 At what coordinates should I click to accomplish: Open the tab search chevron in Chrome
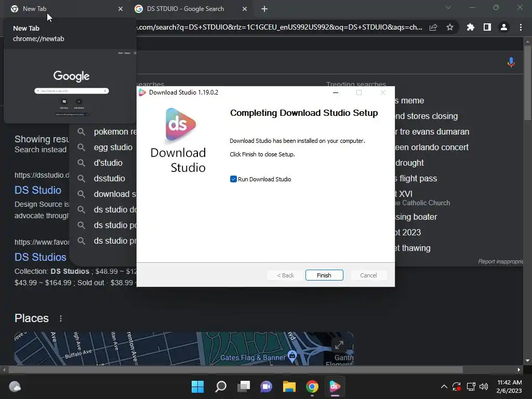coord(448,7)
